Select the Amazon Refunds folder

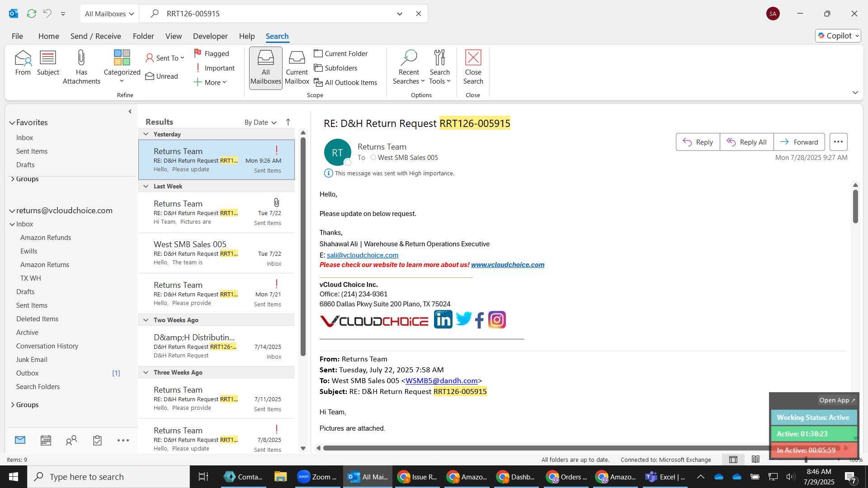point(46,238)
